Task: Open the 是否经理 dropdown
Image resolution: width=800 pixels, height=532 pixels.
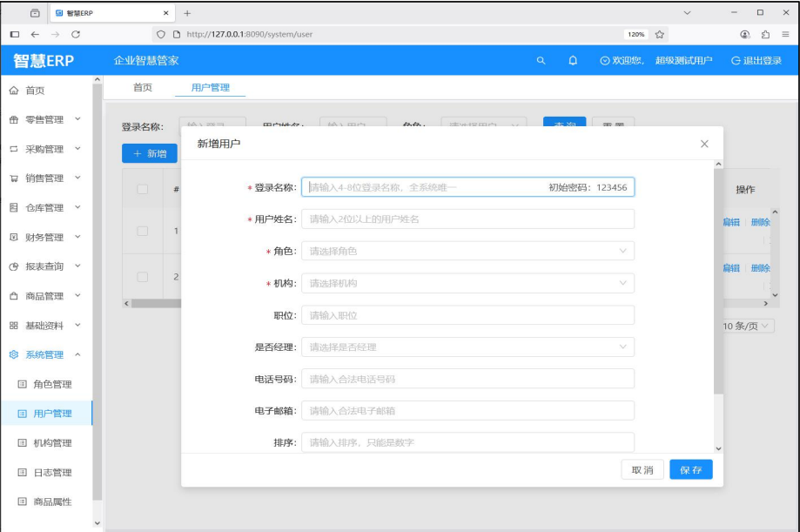Action: (467, 347)
